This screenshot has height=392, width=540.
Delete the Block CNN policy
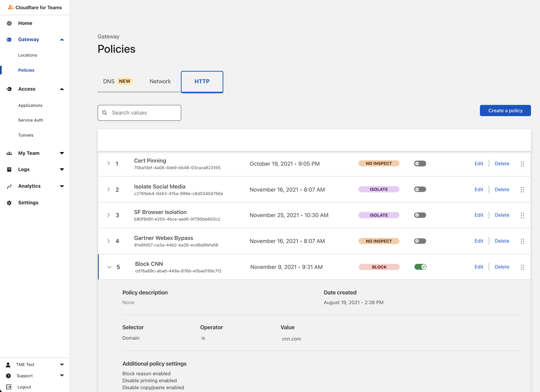(x=502, y=267)
